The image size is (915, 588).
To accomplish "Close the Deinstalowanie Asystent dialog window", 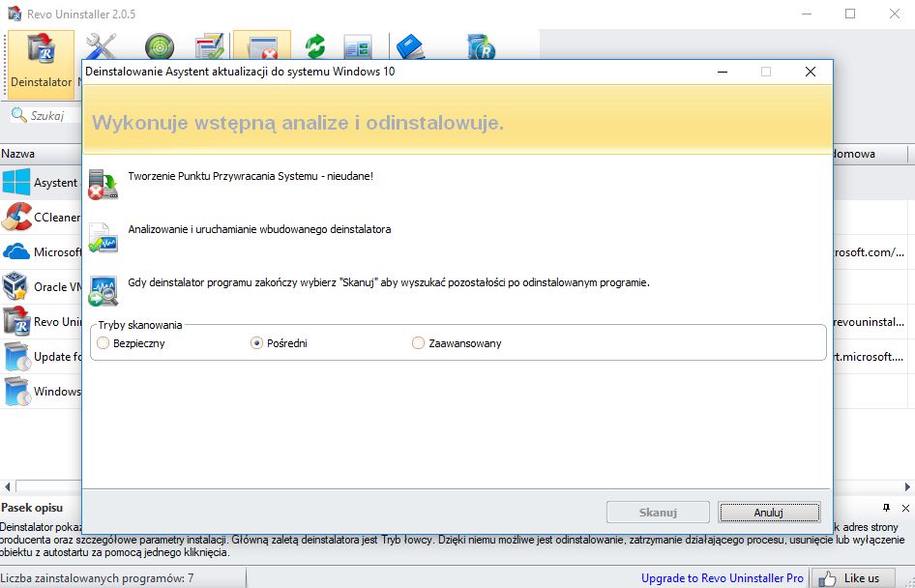I will (810, 72).
